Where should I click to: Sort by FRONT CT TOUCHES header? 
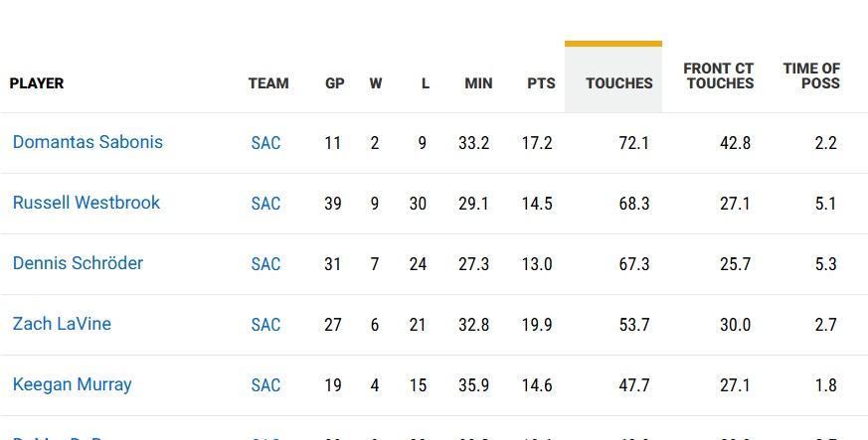719,76
